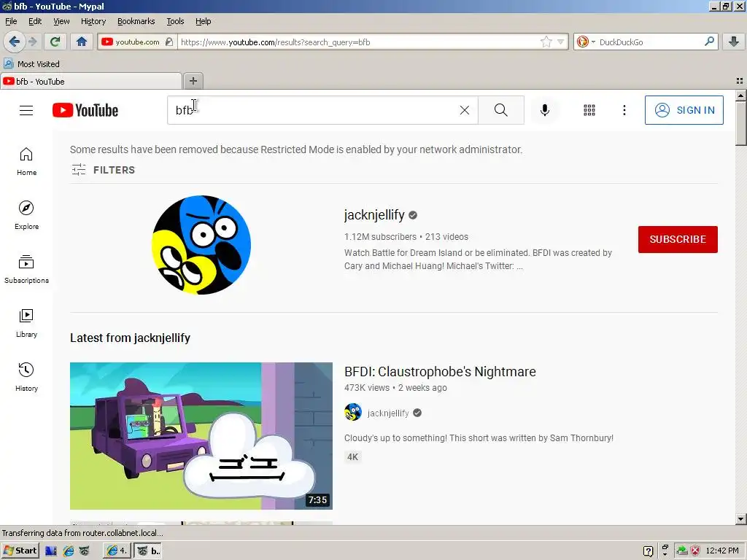
Task: Open the File menu
Action: pyautogui.click(x=11, y=21)
